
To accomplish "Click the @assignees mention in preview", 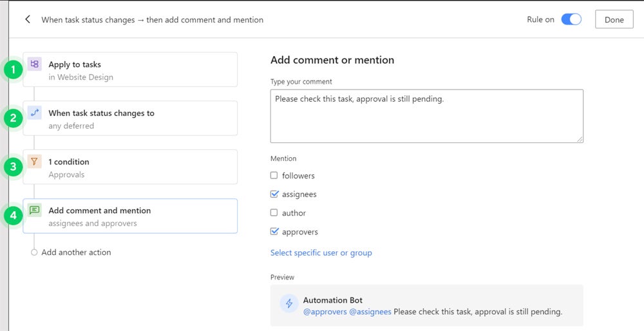I will click(370, 312).
